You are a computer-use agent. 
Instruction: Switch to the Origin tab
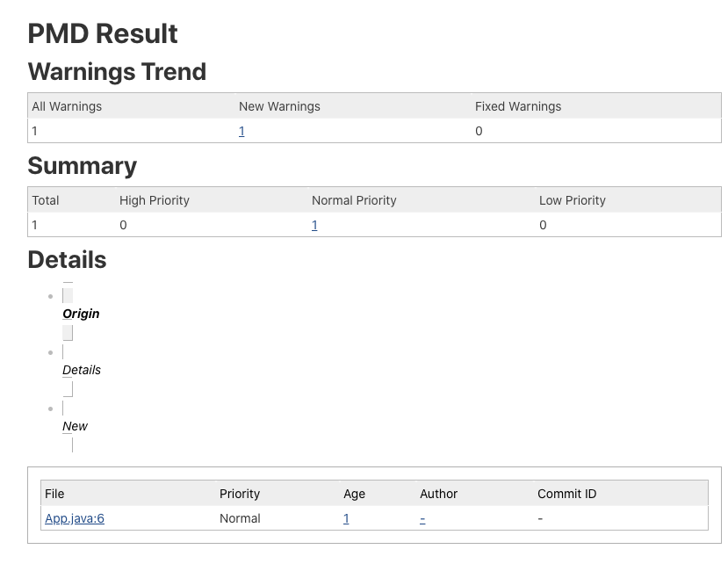tap(81, 314)
